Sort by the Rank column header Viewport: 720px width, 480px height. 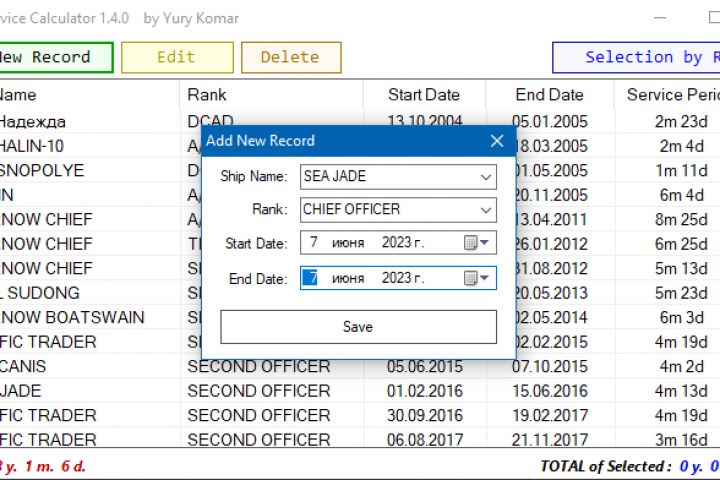271,95
